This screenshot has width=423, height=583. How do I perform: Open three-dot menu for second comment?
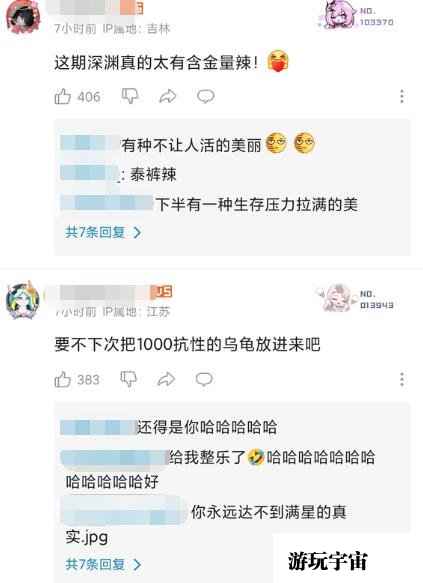pyautogui.click(x=402, y=379)
